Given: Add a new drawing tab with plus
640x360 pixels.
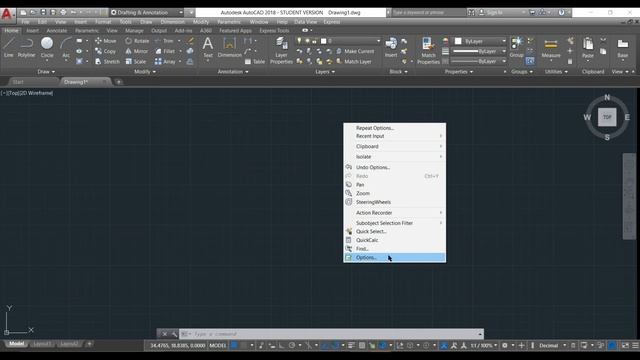Looking at the screenshot, I should (x=119, y=82).
